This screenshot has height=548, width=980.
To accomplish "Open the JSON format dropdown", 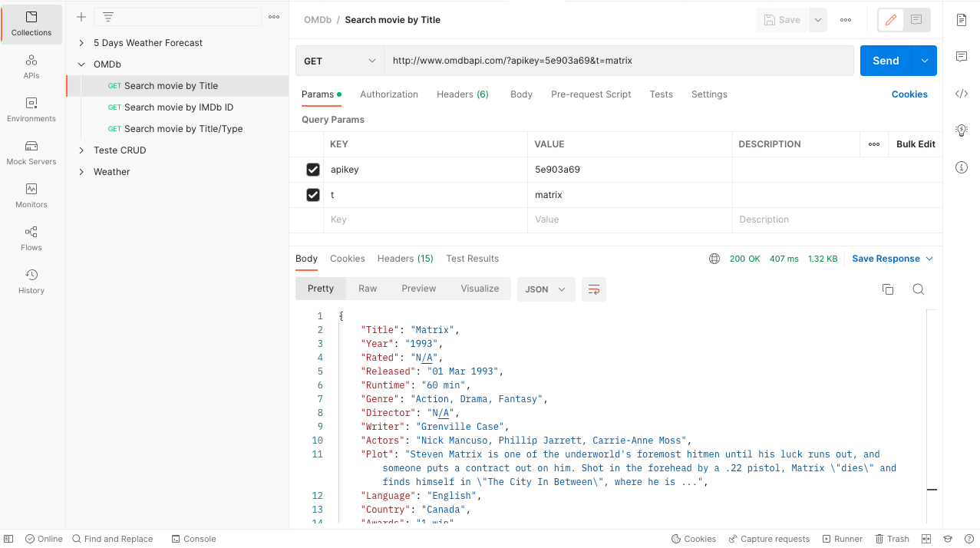I will [546, 289].
